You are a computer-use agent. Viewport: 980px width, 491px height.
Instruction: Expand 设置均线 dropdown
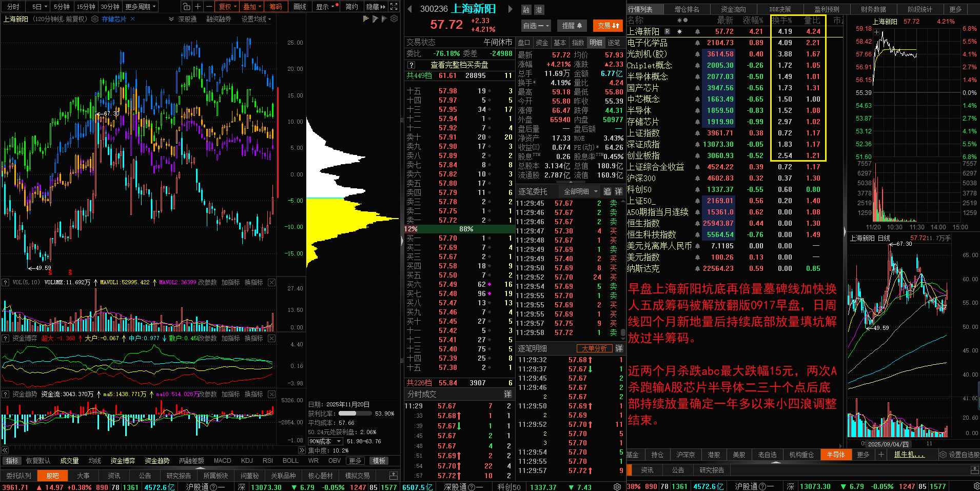256,19
